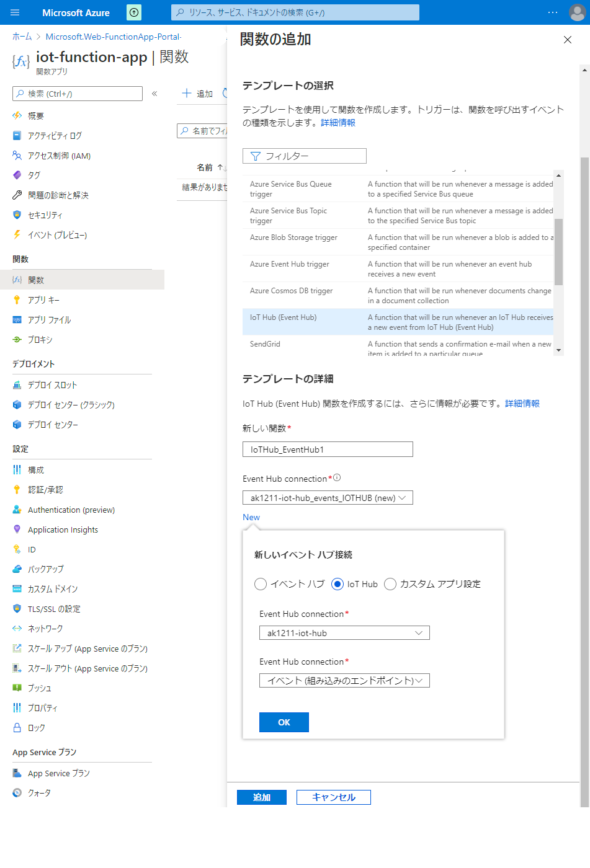Click the アプリ キー key icon

pyautogui.click(x=17, y=300)
